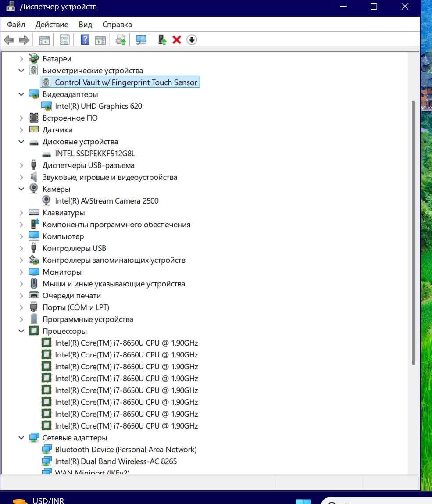
Task: Click the chip icon of the first i7-8650U processor
Action: (x=46, y=343)
